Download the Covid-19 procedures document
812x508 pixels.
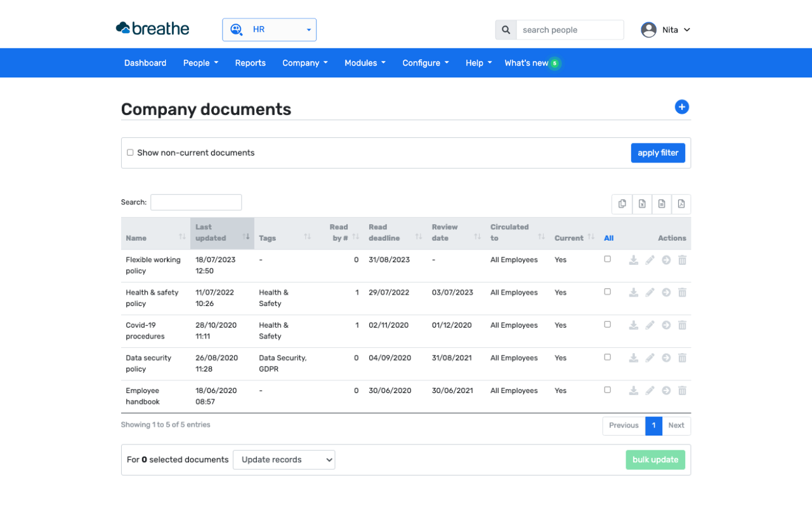(633, 325)
